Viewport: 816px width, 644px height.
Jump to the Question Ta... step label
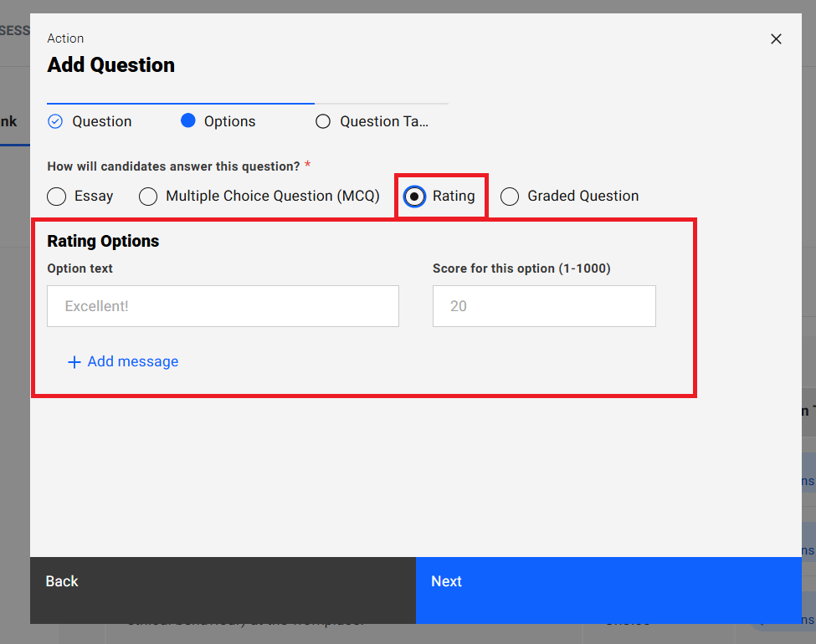383,121
